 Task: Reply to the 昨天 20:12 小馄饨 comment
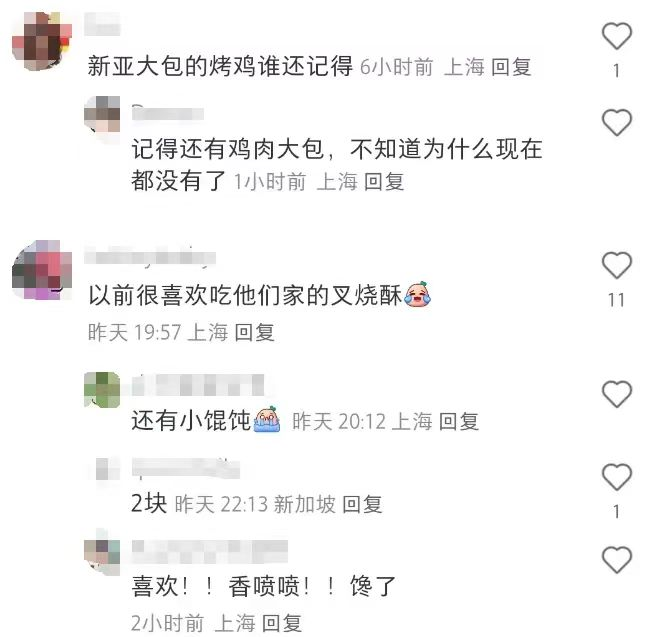point(459,422)
